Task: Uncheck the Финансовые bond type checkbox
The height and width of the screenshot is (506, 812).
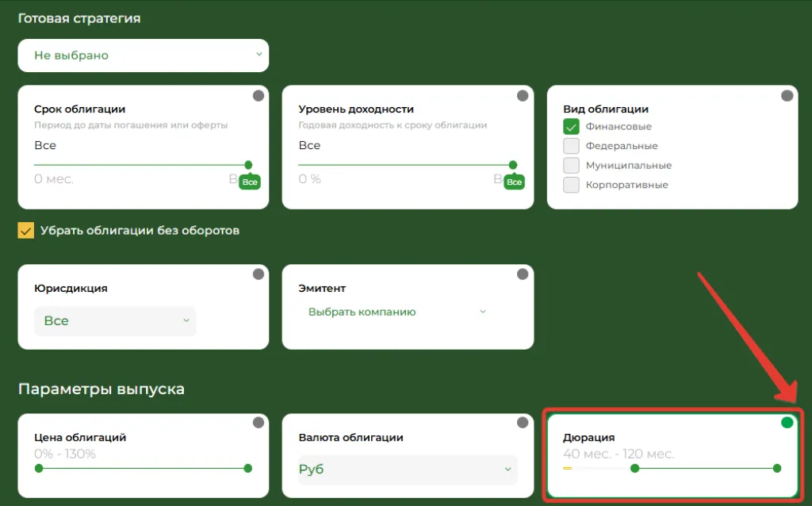Action: tap(571, 126)
